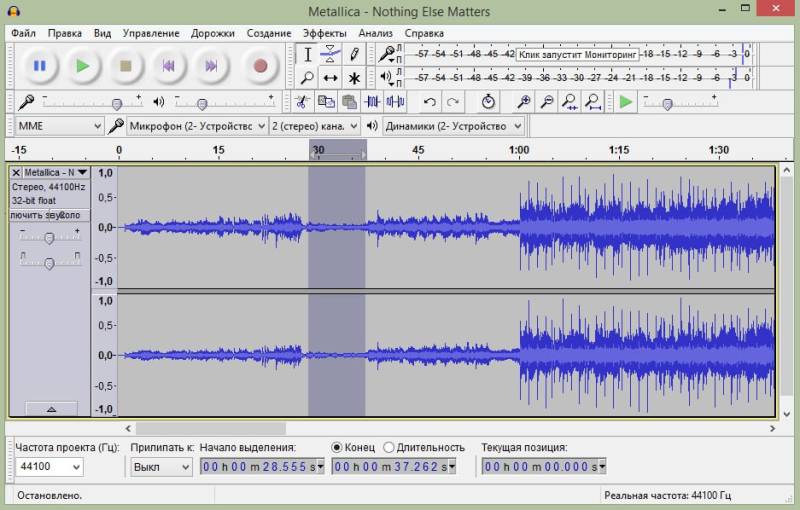Screen dimensions: 800x510
Task: Click the Trim audio icon
Action: coord(373,101)
